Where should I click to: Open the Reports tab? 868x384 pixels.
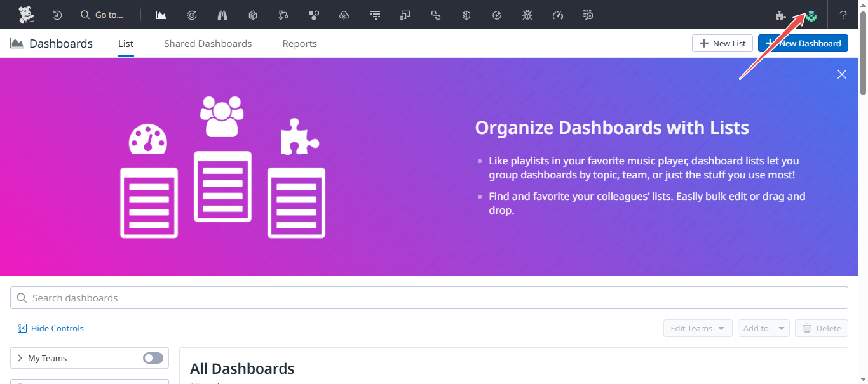(x=299, y=43)
